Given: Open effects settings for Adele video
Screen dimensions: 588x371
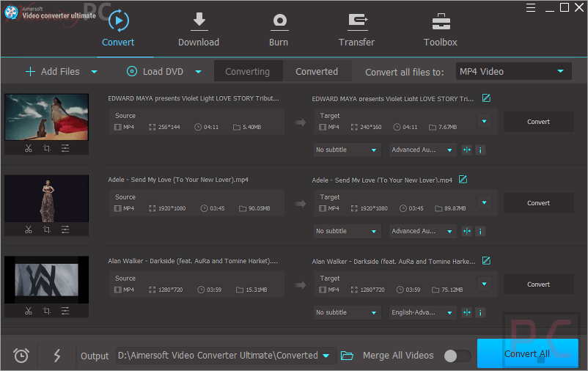Looking at the screenshot, I should (x=65, y=229).
